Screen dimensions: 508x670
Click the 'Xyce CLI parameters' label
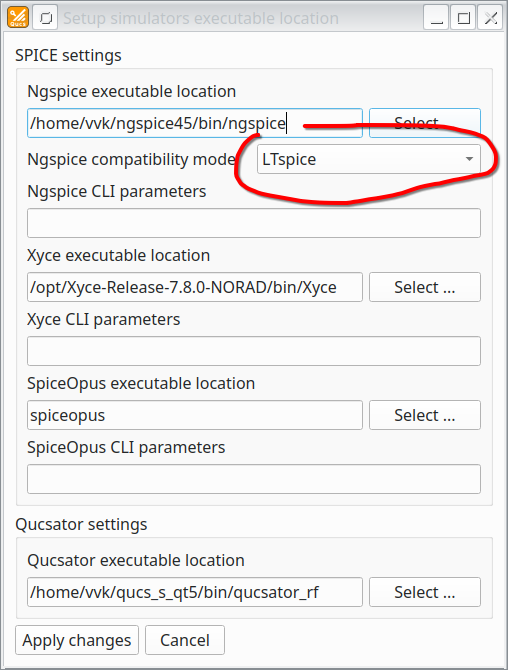click(103, 319)
